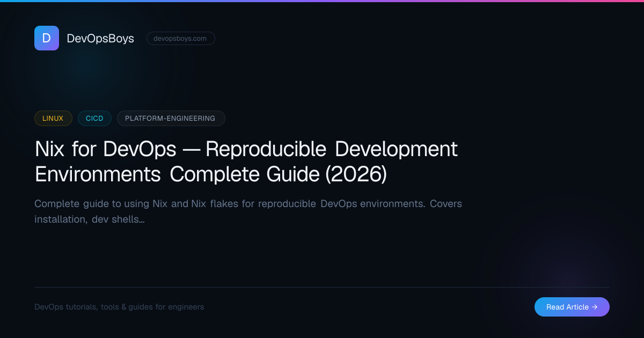The width and height of the screenshot is (644, 338).
Task: Open the Nix for DevOps article title
Action: coord(246,161)
